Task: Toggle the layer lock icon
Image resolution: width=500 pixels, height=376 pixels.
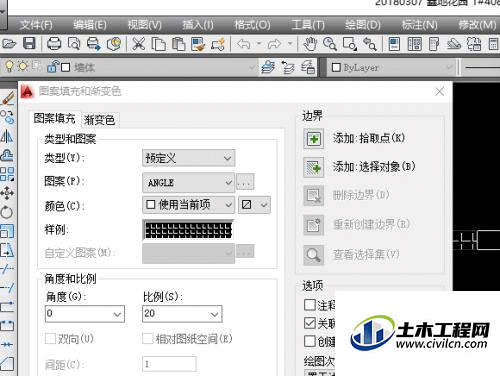Action: point(53,67)
